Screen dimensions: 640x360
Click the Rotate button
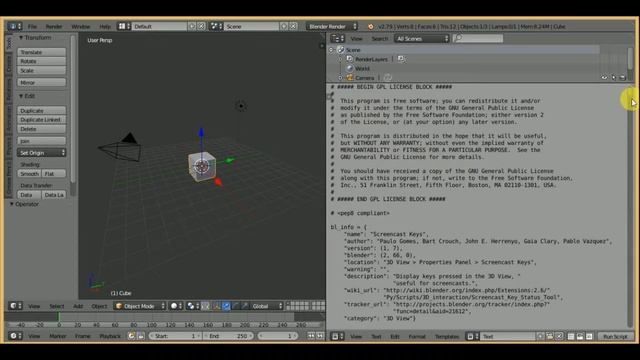click(42, 61)
